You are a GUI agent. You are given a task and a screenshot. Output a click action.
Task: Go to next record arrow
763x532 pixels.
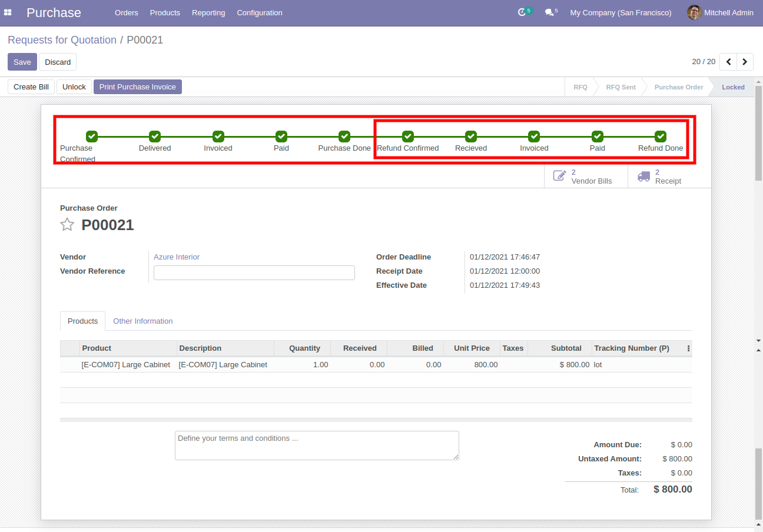point(745,62)
